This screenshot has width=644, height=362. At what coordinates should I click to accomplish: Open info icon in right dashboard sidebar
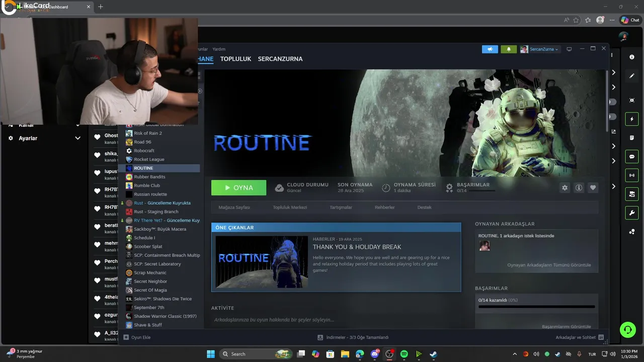[632, 57]
